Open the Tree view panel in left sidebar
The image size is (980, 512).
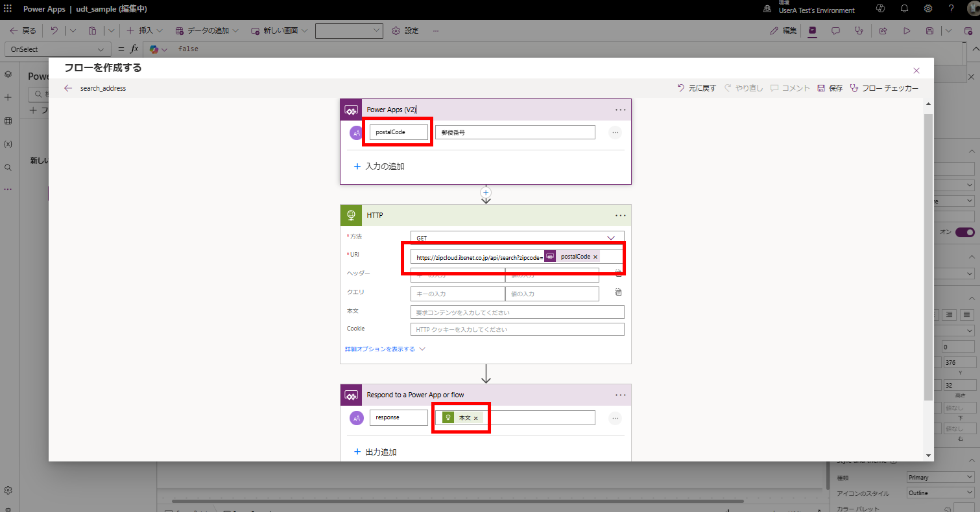click(x=8, y=74)
